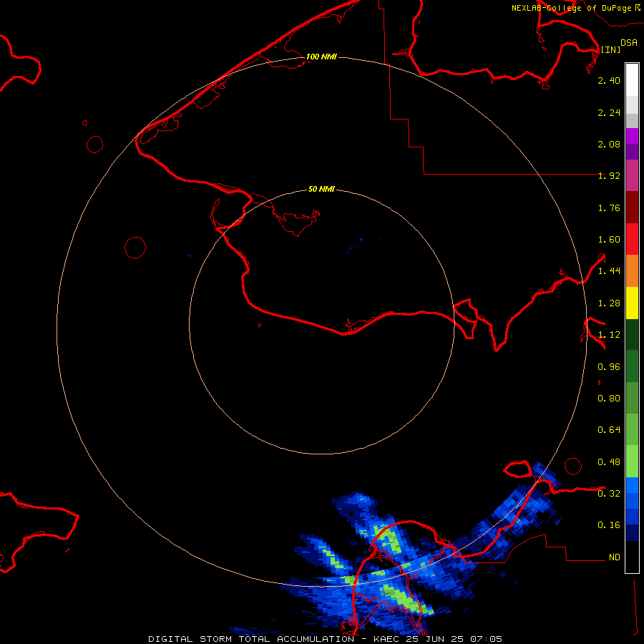This screenshot has width=644, height=644.
Task: Click the '100 NMI' range ring label
Action: [x=321, y=57]
